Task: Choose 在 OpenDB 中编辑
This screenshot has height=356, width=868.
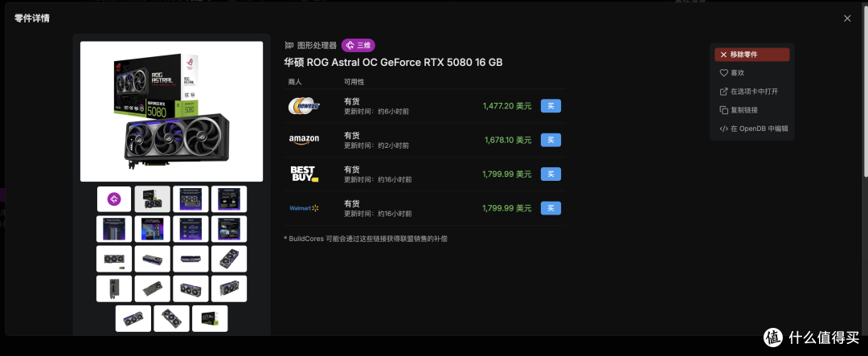Action: pyautogui.click(x=753, y=129)
